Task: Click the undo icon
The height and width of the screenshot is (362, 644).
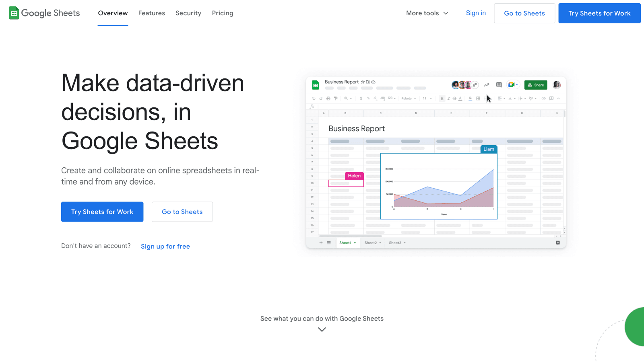Action: click(314, 98)
